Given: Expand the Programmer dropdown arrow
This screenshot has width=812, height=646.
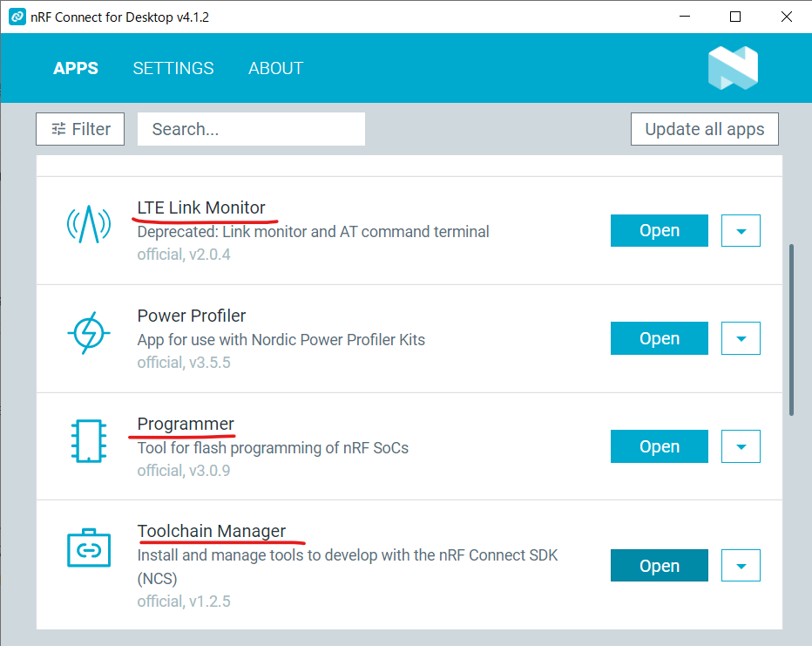Looking at the screenshot, I should click(x=741, y=446).
